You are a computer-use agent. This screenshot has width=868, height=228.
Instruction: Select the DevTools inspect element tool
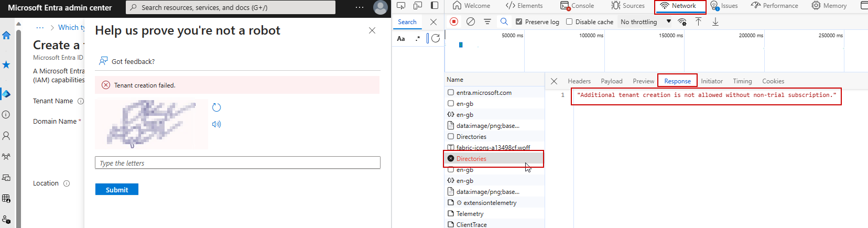[401, 6]
